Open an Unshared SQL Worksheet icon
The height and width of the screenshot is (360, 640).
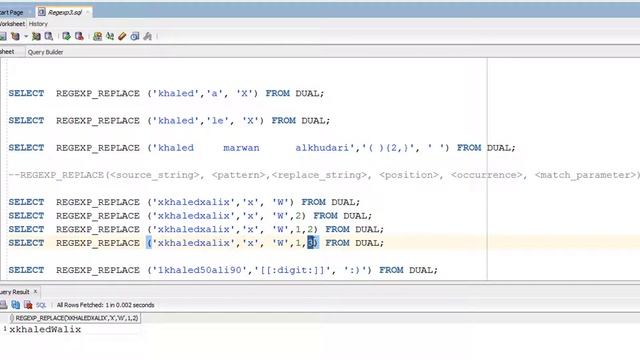(97, 36)
